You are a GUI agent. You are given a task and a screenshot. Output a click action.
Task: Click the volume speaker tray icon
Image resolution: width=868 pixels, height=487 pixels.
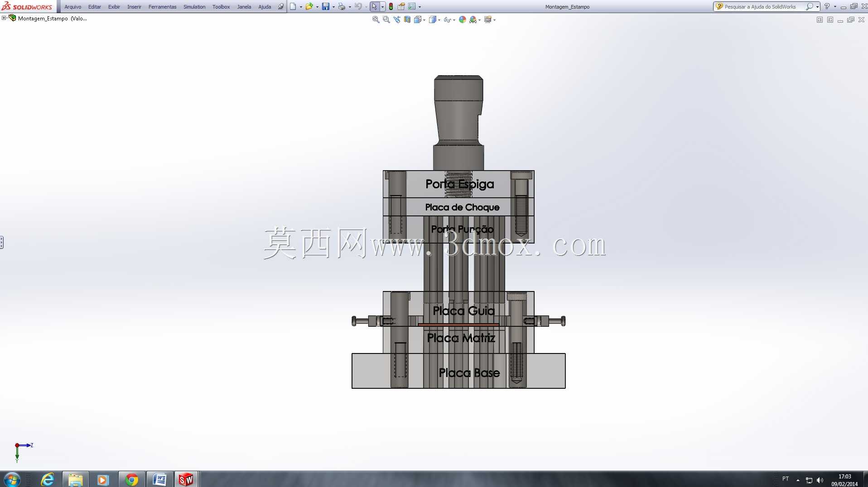820,480
